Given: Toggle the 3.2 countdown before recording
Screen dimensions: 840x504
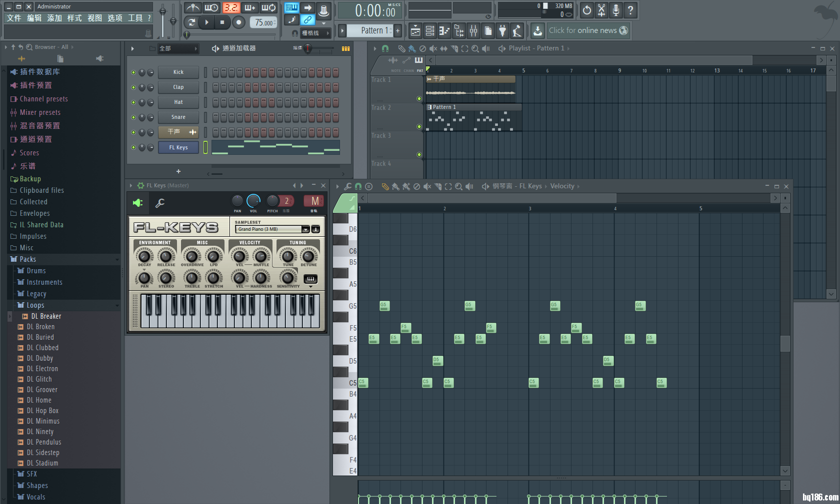Looking at the screenshot, I should [x=231, y=7].
